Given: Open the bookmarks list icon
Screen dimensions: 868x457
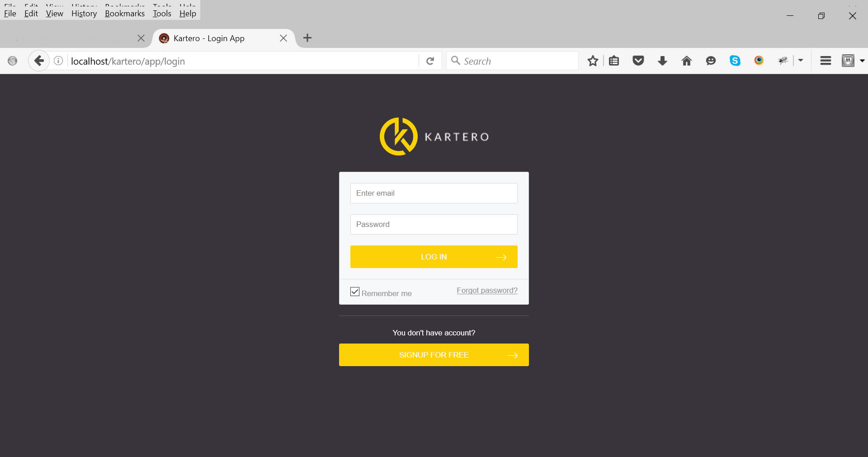Looking at the screenshot, I should (614, 61).
